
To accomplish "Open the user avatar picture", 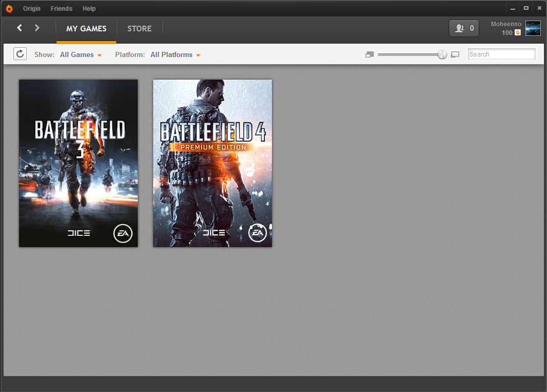I will point(533,28).
